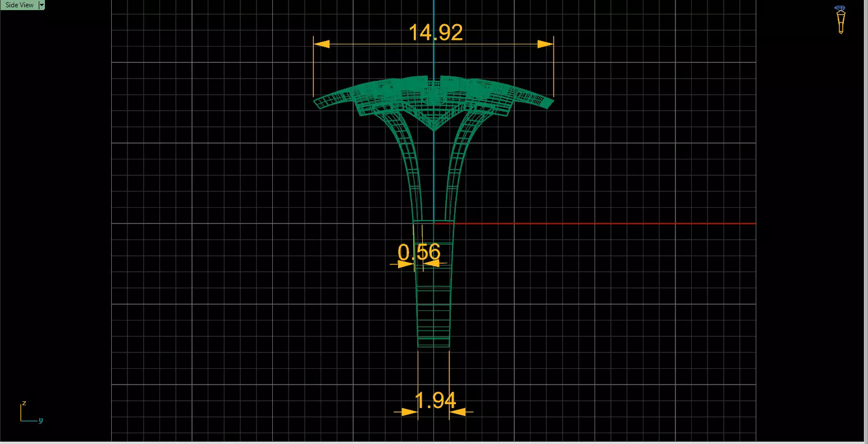Select the 1.94 shank width dimension

pos(435,401)
